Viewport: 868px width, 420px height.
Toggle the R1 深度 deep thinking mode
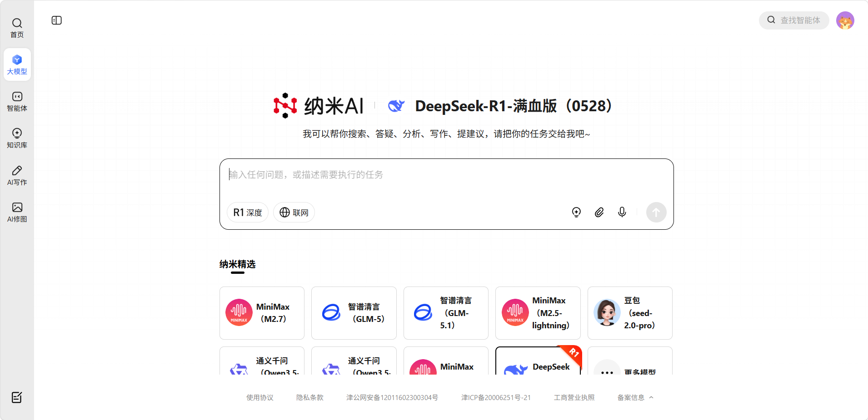(248, 212)
